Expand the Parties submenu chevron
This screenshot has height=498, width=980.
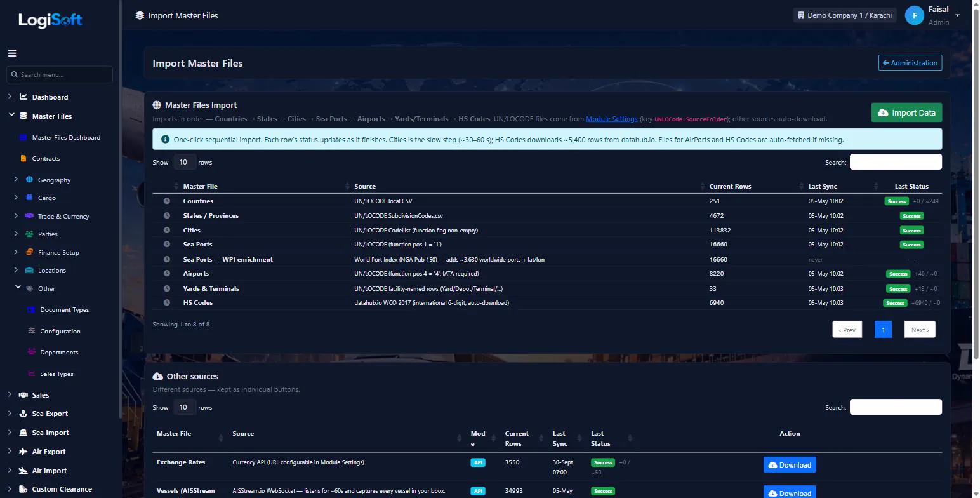17,234
